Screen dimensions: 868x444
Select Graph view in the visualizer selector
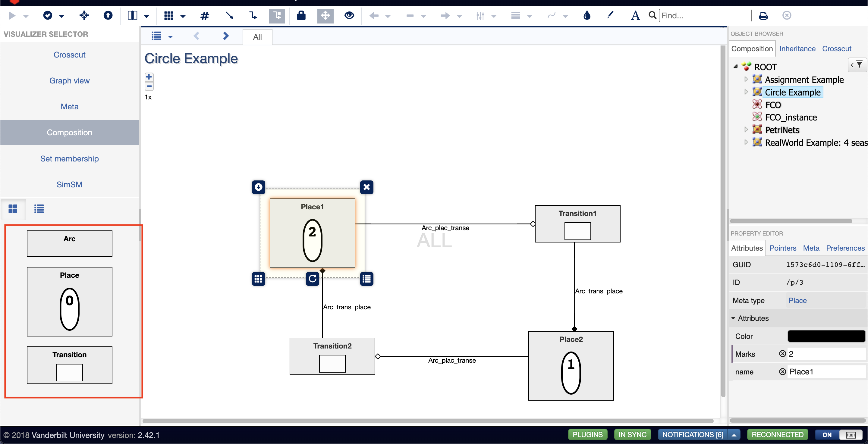[x=69, y=80]
